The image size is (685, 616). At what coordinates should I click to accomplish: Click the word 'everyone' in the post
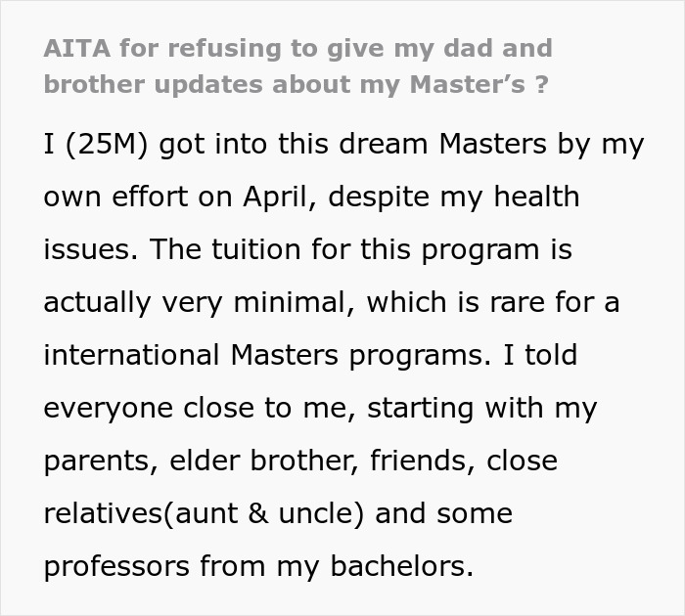tap(109, 408)
